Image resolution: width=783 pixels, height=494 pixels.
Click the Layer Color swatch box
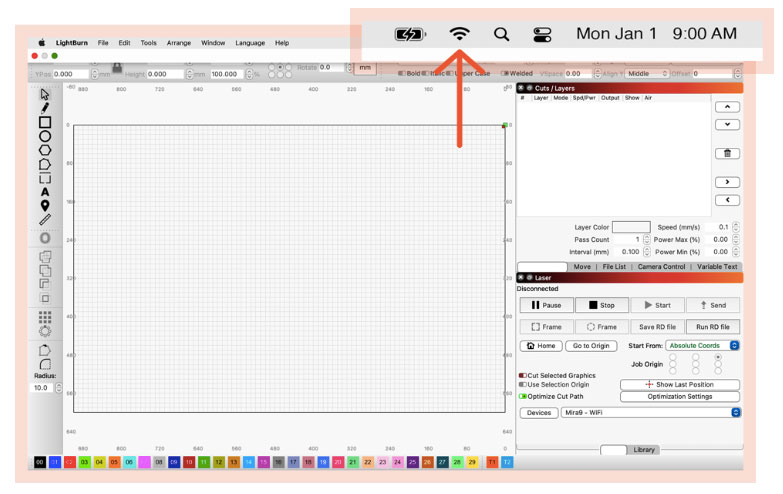(x=631, y=227)
